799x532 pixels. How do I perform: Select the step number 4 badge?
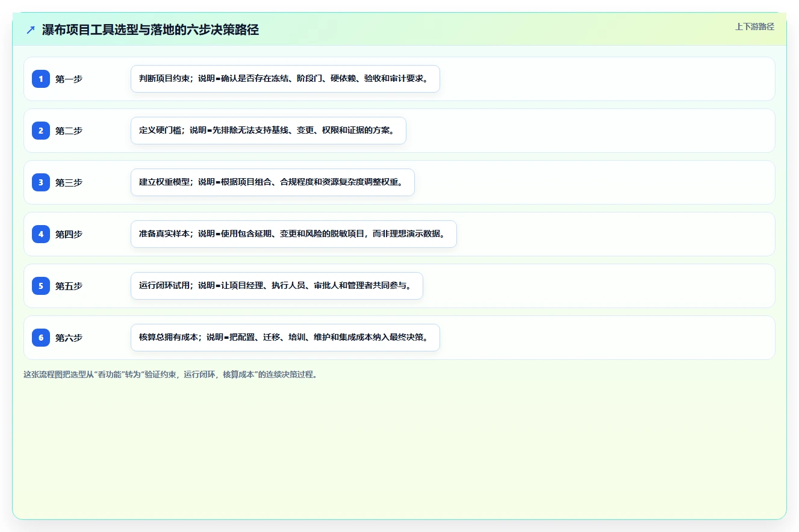41,234
